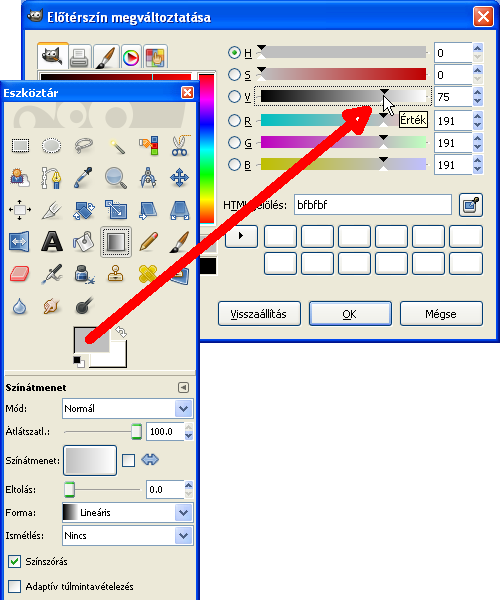Activate the Move tool
This screenshot has height=600, width=500.
[179, 178]
